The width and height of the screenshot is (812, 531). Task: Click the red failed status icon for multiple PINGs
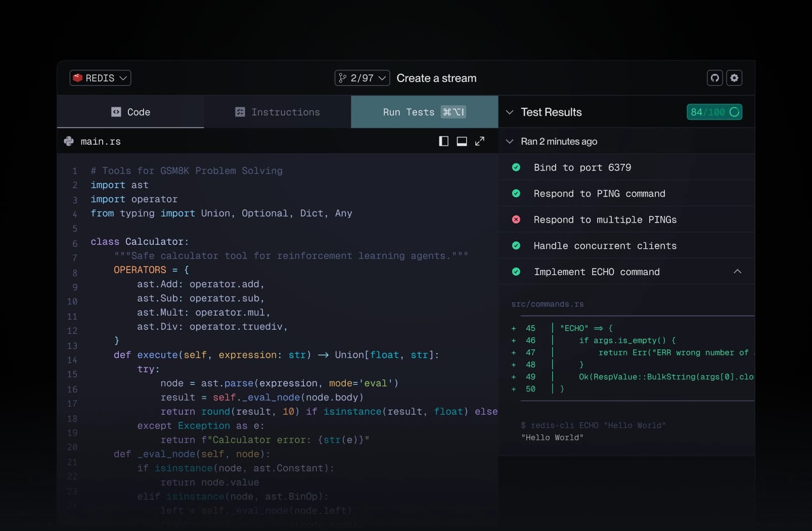pyautogui.click(x=516, y=219)
